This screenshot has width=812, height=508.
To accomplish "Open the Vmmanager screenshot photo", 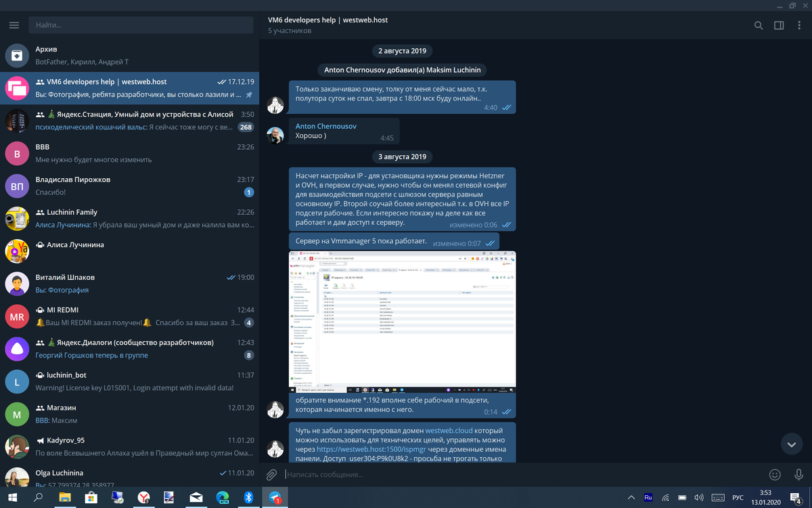I will tap(403, 322).
